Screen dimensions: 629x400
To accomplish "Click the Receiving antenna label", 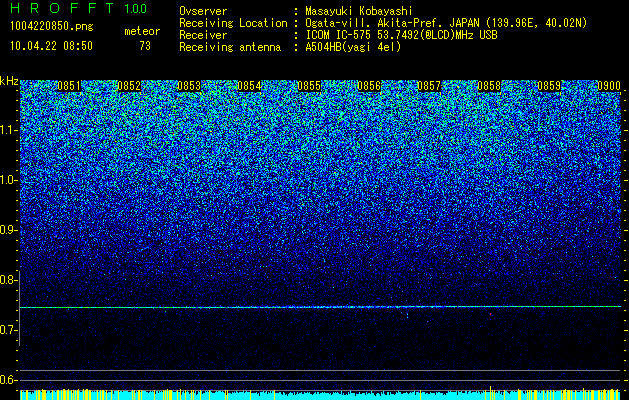I will click(230, 47).
